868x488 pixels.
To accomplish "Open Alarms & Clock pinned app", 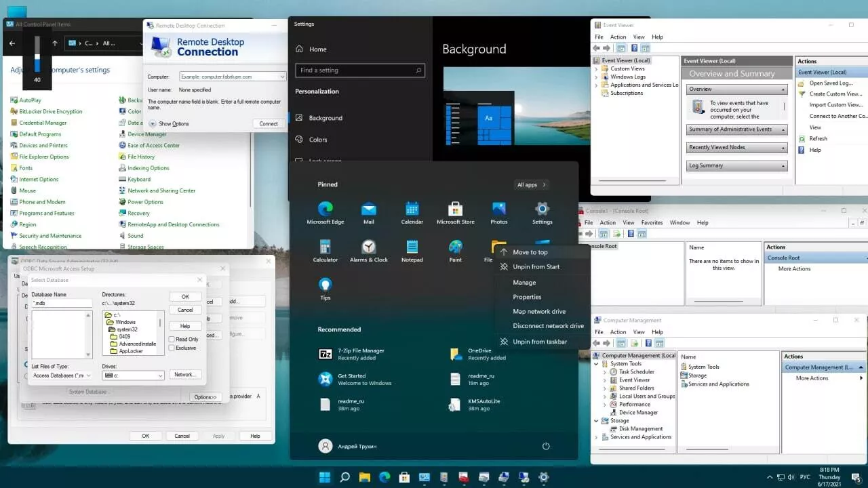I will [x=369, y=251].
